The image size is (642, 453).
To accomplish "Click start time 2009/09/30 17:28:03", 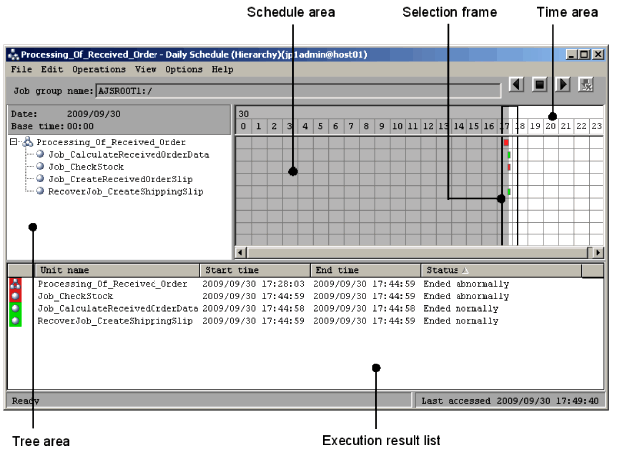I will (x=253, y=284).
